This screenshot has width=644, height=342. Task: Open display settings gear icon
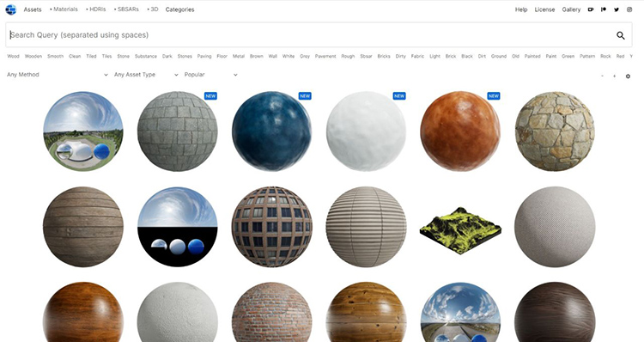(628, 76)
